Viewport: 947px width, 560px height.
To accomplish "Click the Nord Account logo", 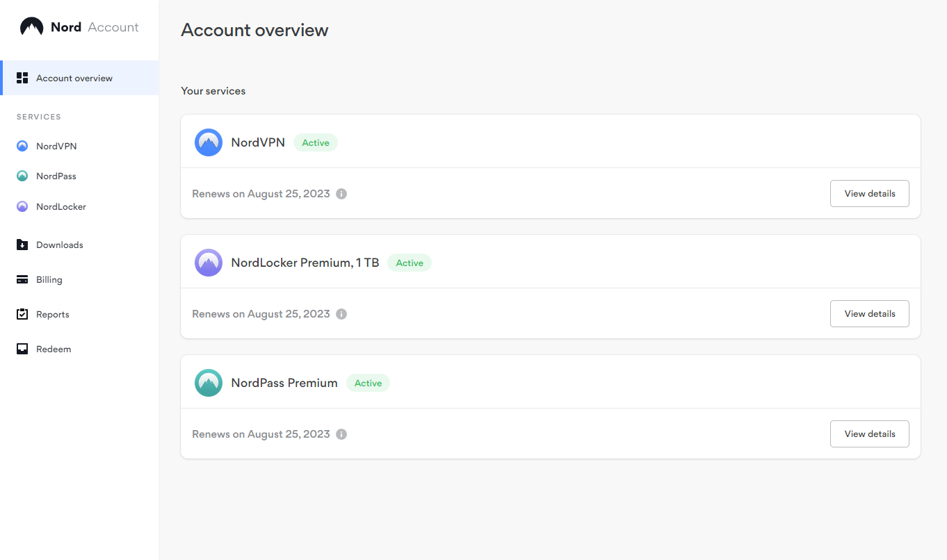I will coord(79,28).
